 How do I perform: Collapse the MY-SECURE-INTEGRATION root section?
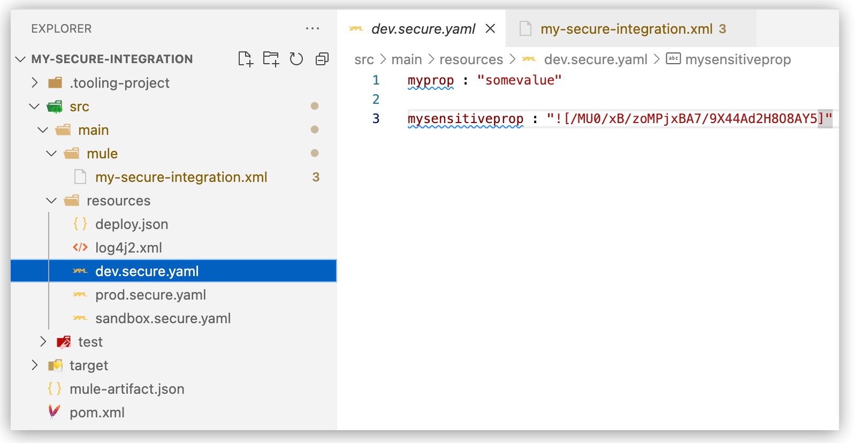click(20, 59)
